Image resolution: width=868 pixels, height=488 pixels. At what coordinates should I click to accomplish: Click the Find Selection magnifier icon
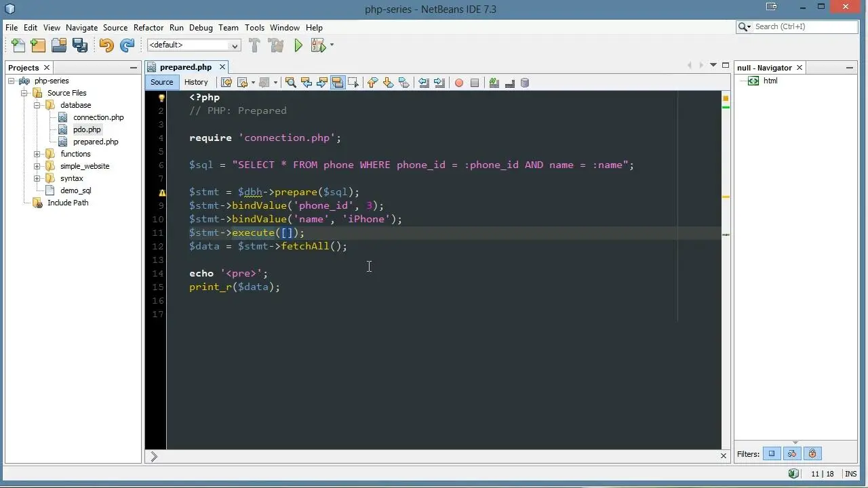[x=291, y=83]
